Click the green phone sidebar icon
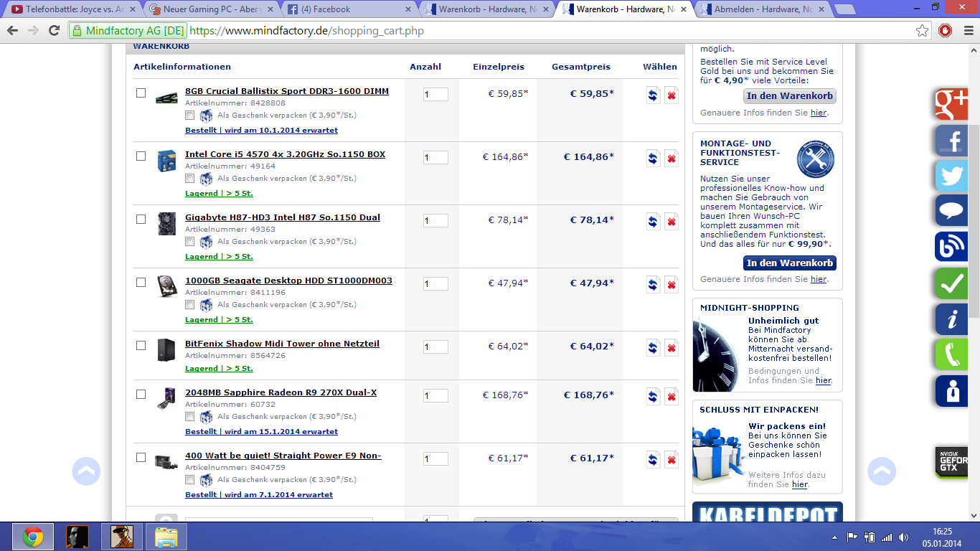The height and width of the screenshot is (551, 980). 951,354
